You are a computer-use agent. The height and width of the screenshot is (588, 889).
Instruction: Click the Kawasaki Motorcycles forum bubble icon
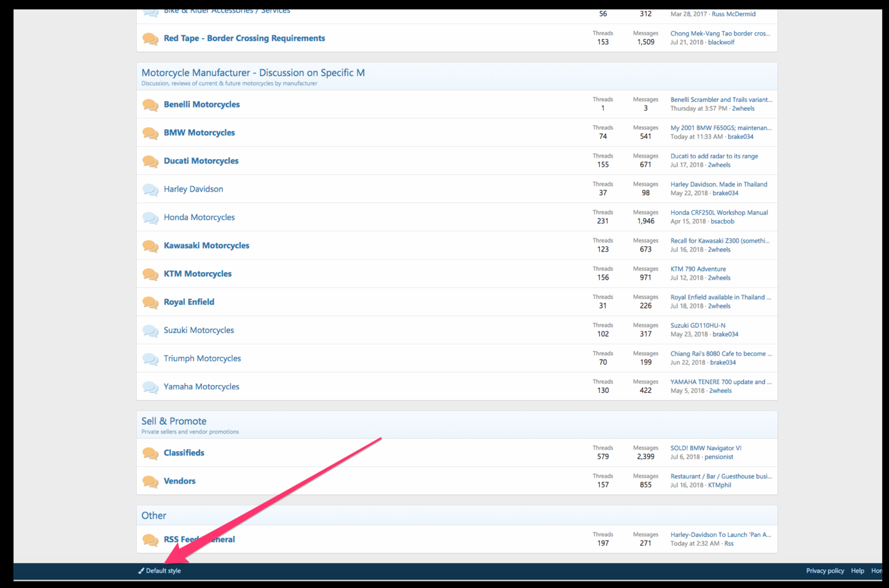pyautogui.click(x=151, y=246)
